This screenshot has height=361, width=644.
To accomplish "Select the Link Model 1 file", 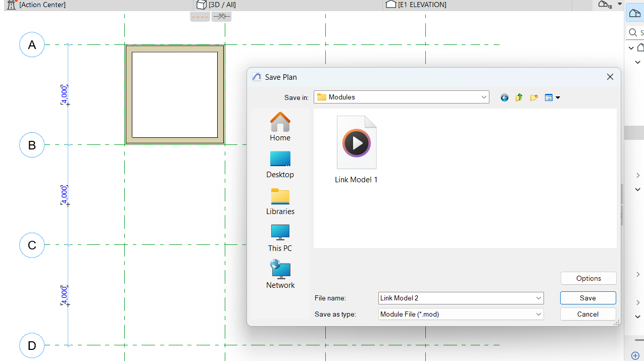I will pyautogui.click(x=356, y=149).
